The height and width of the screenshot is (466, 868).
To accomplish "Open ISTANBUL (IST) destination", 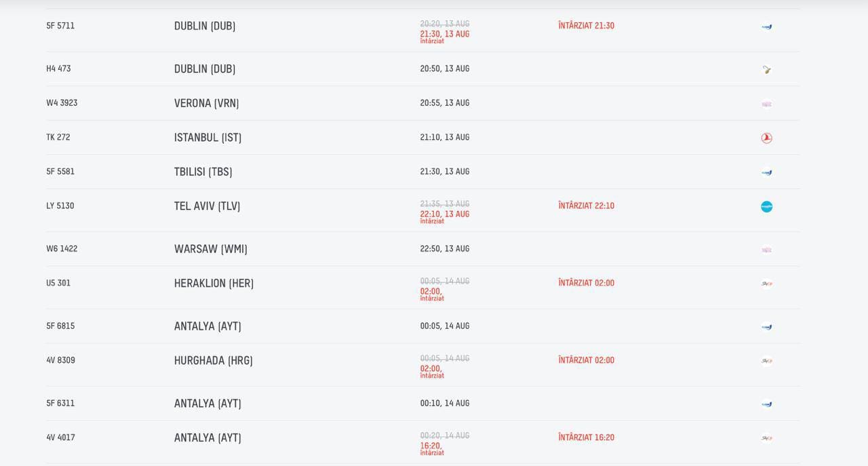I will click(208, 138).
